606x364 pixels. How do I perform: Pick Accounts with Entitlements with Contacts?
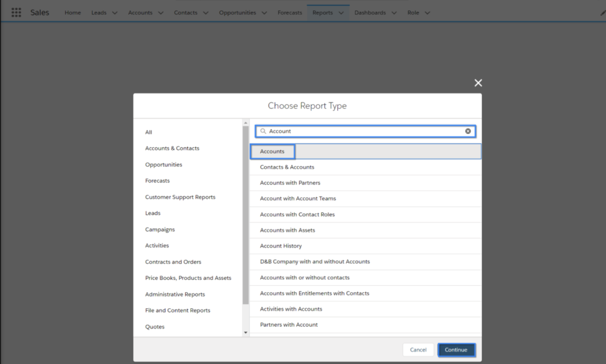(x=365, y=294)
